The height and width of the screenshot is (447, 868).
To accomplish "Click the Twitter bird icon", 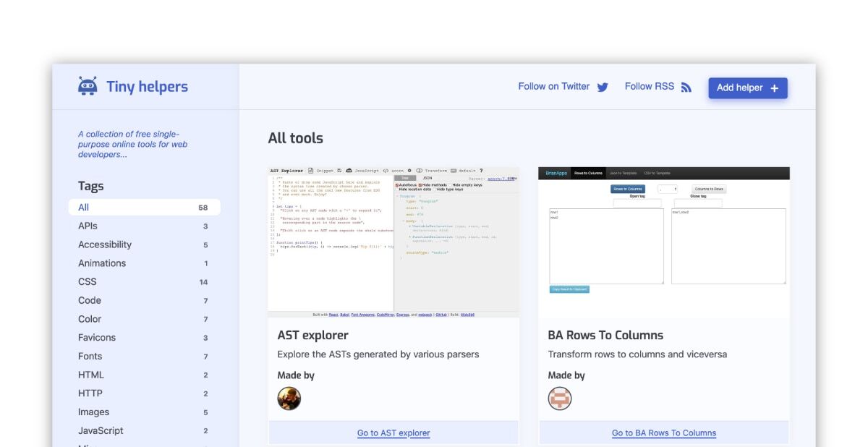I will (603, 87).
